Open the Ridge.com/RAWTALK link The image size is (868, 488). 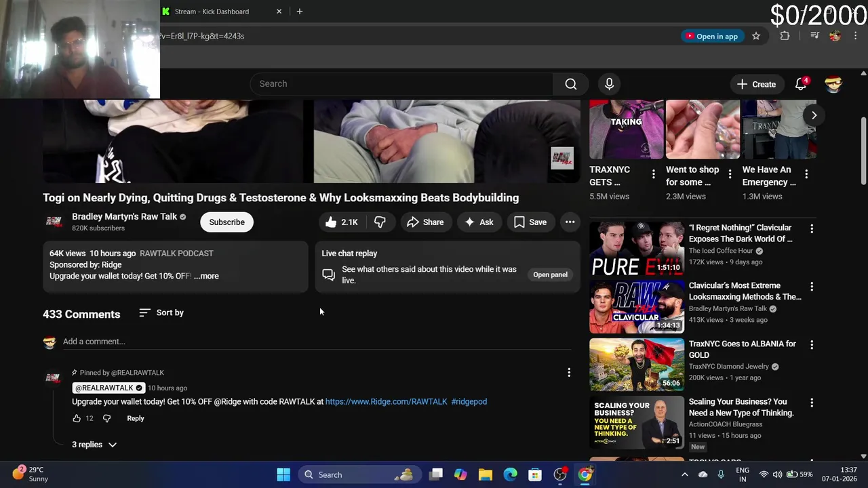(x=386, y=402)
